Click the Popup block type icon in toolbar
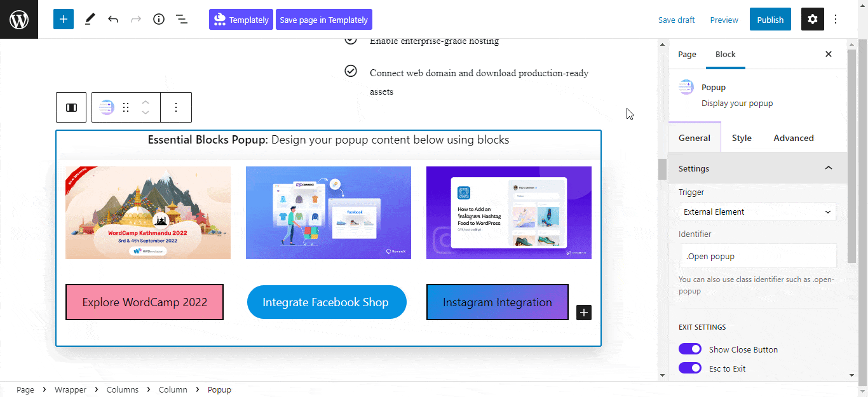This screenshot has height=397, width=868. pos(107,107)
